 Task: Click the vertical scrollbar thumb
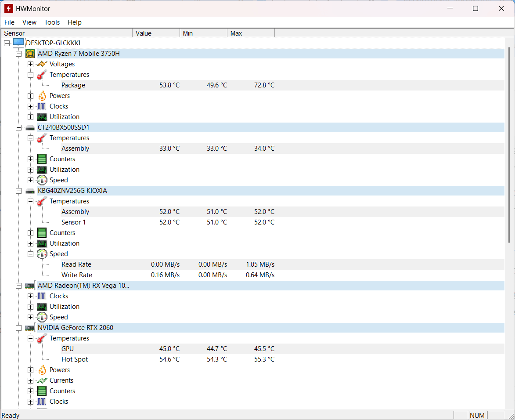click(x=509, y=145)
